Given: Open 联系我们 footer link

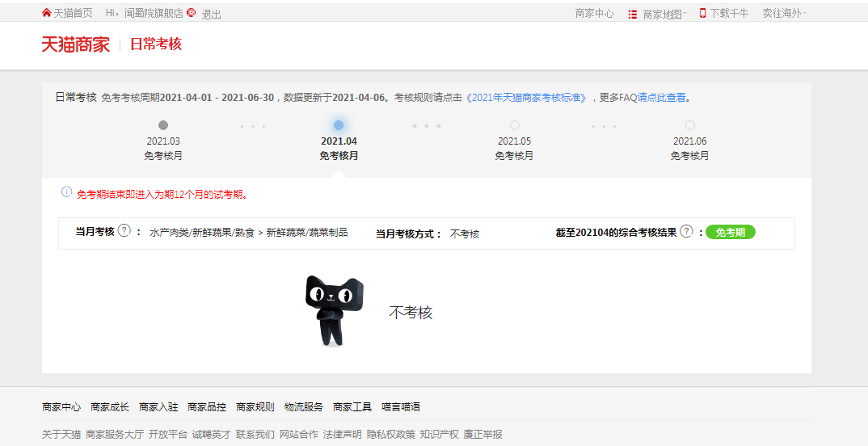Looking at the screenshot, I should coord(255,435).
